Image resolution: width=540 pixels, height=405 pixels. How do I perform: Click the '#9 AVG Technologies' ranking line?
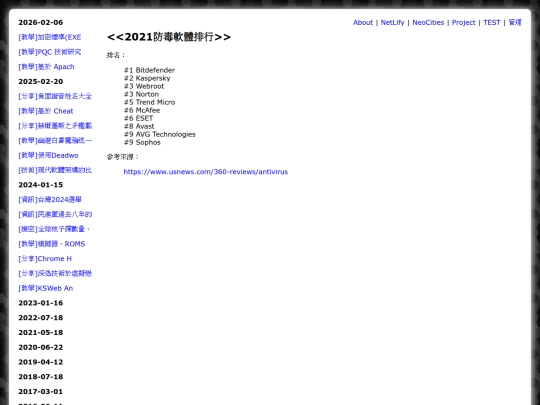(x=160, y=134)
